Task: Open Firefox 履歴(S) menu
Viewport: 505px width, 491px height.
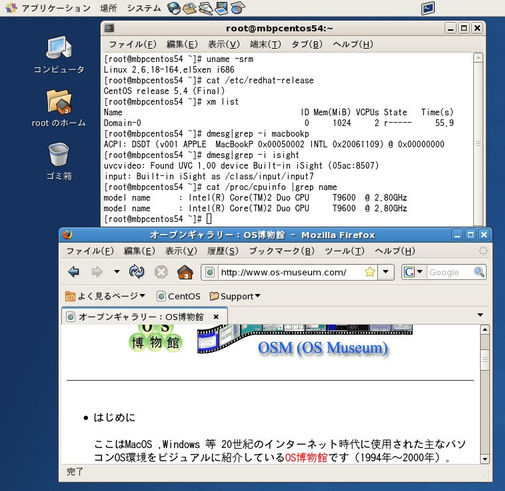Action: (223, 251)
